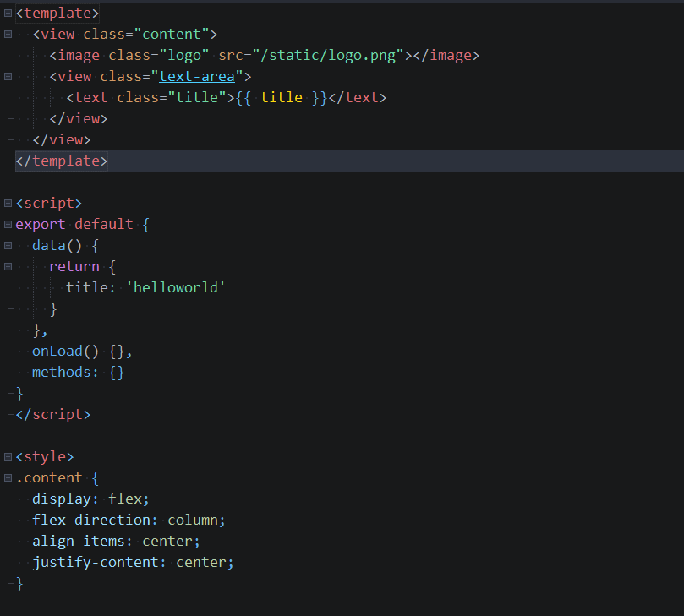
Task: Fold the data() function
Action: point(8,245)
